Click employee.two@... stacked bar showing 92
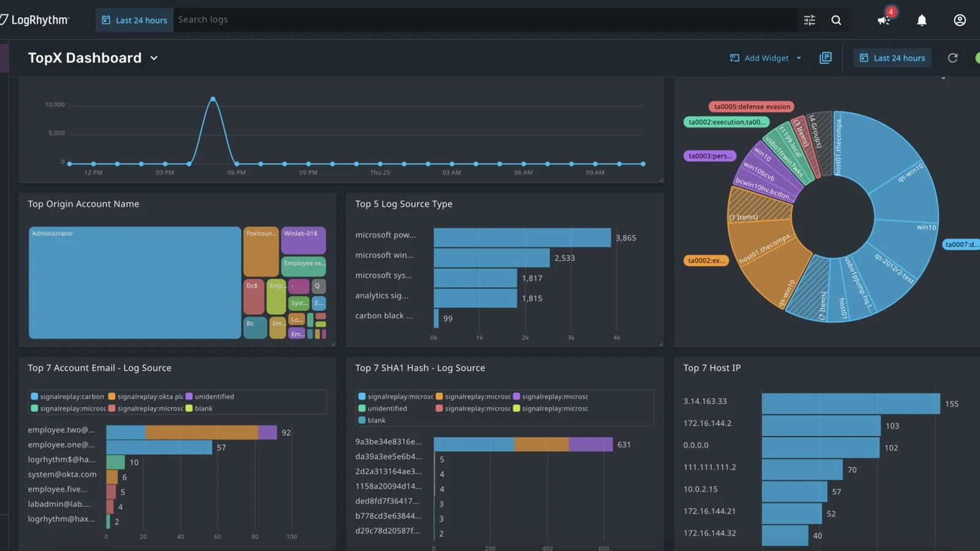Screen dimensions: 980x551 191,432
